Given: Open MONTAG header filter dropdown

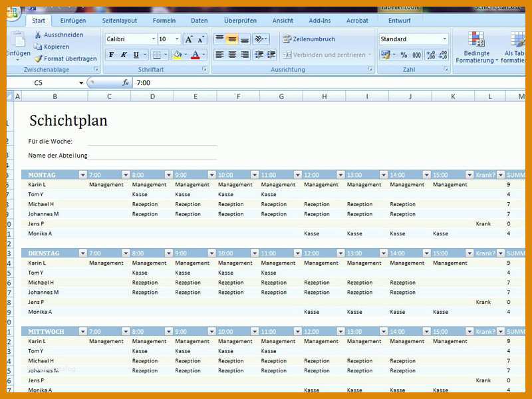Looking at the screenshot, I should [x=82, y=175].
